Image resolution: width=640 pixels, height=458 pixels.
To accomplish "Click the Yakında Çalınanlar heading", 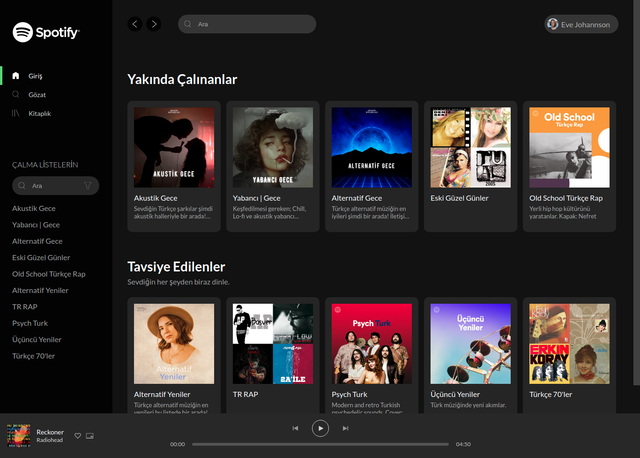I will tap(182, 79).
